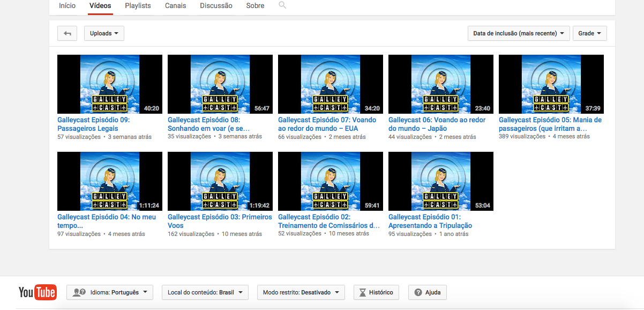Open Galleycast Episódio 07 EUA title link
Screen dimensions: 644x310
point(327,124)
